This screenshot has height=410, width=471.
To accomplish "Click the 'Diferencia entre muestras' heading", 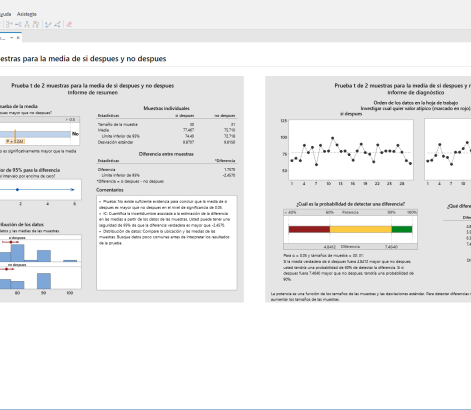I will tap(166, 154).
